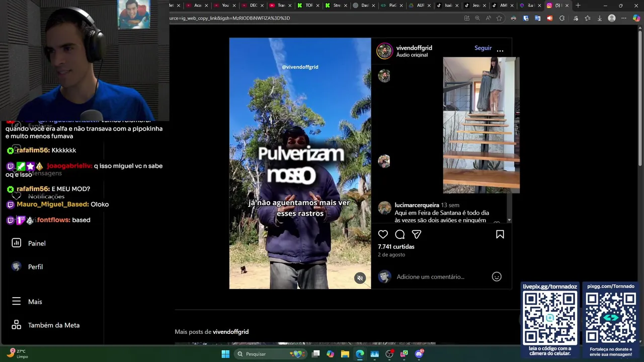Open a new browser tab
Image resolution: width=644 pixels, height=362 pixels.
click(578, 6)
